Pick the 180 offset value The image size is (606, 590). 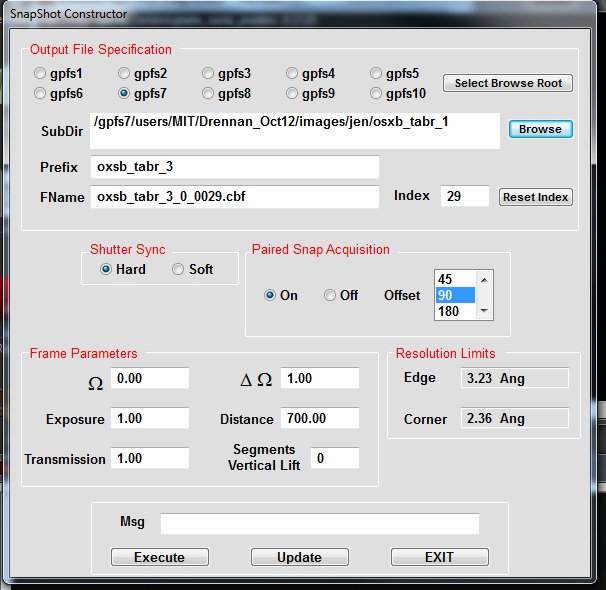click(x=456, y=311)
